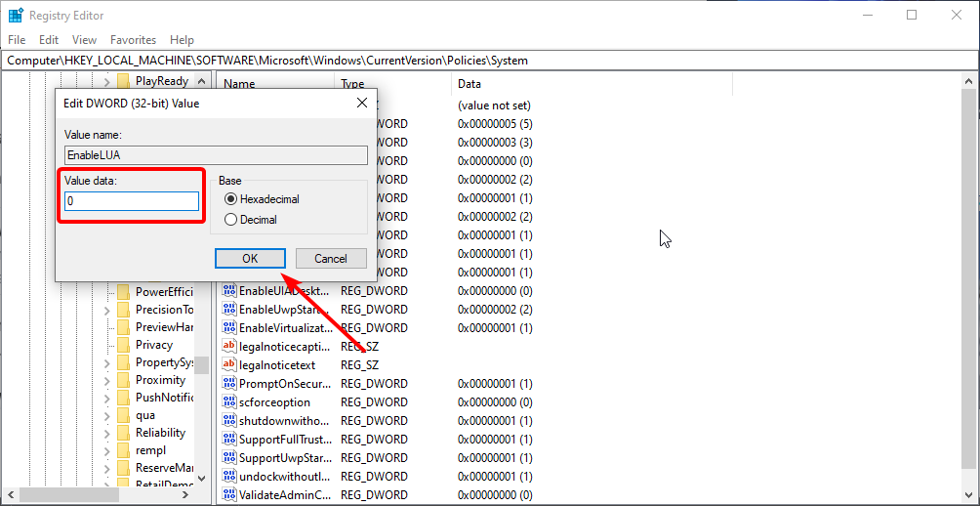Expand the PrecisionTo tree node
980x506 pixels.
[106, 311]
